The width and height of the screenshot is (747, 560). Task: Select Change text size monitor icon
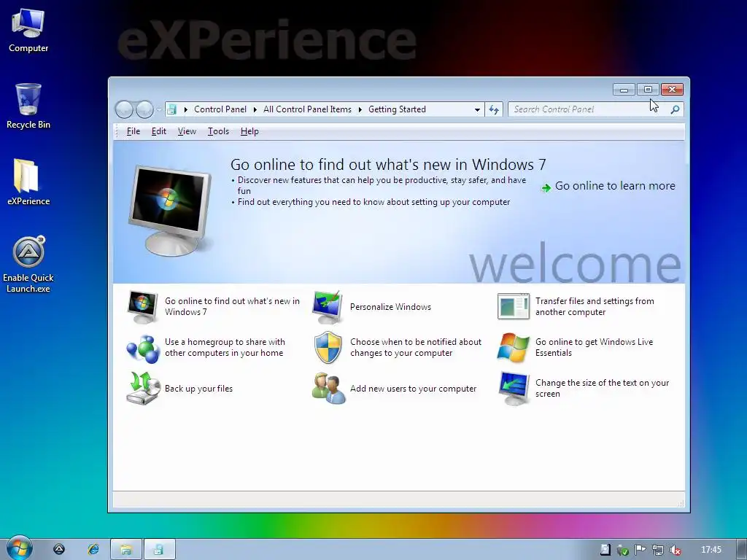pos(513,389)
